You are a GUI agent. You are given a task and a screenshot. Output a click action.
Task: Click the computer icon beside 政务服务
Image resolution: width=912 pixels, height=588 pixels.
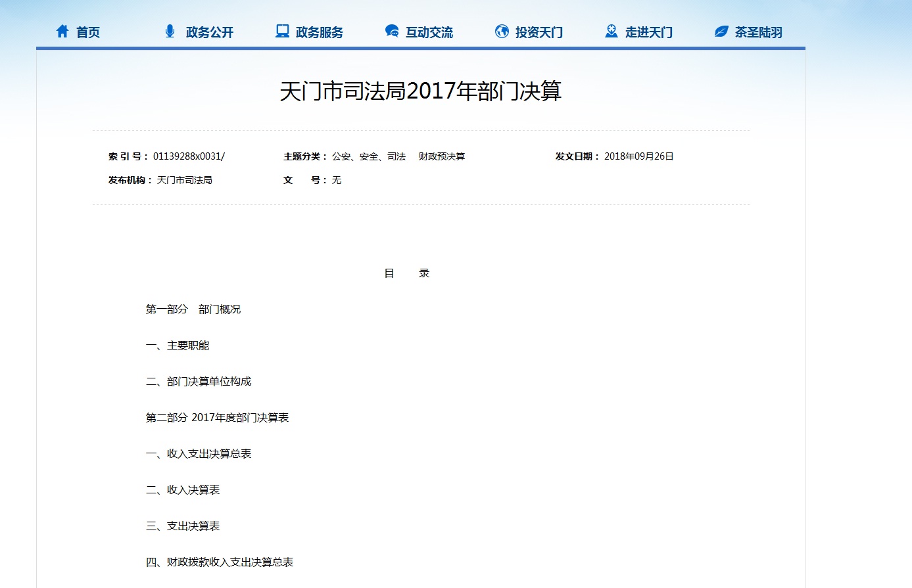click(x=282, y=32)
